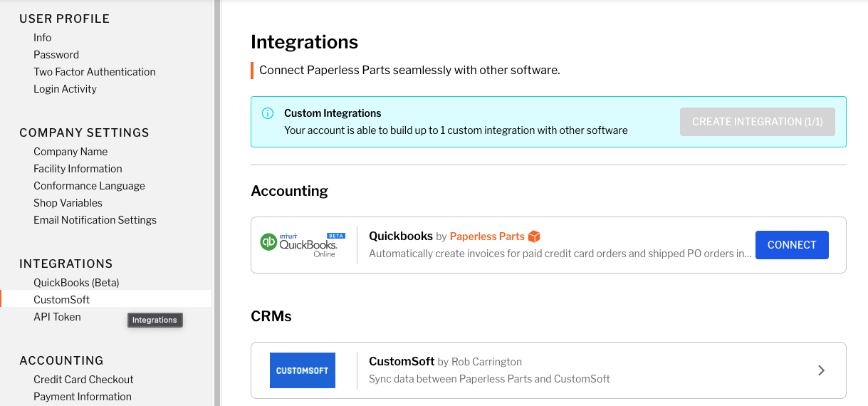
Task: Open Info under User Profile
Action: [43, 38]
